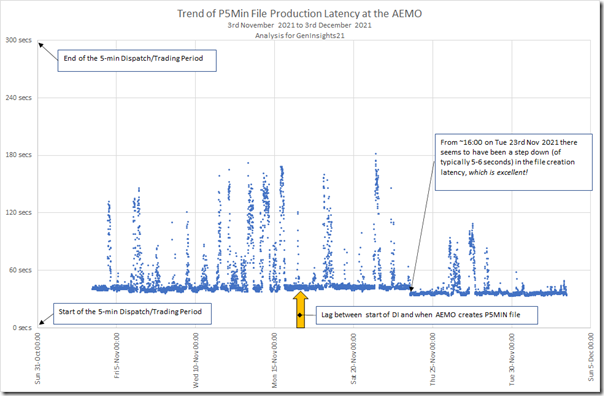Screen dimensions: 604x396
Task: Click 'Start of the 5-min Dispatch/Trading Period' box
Action: (132, 314)
